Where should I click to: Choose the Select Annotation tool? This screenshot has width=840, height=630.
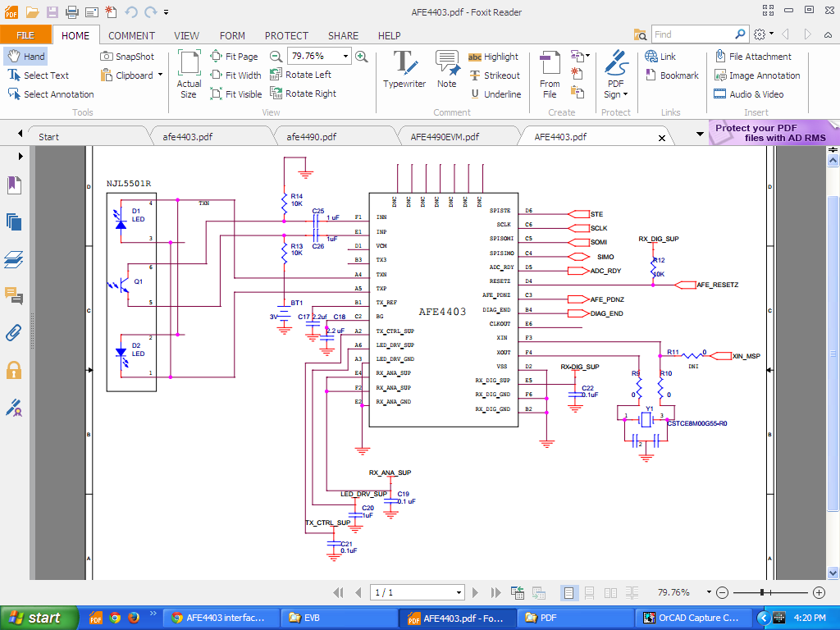click(x=51, y=94)
